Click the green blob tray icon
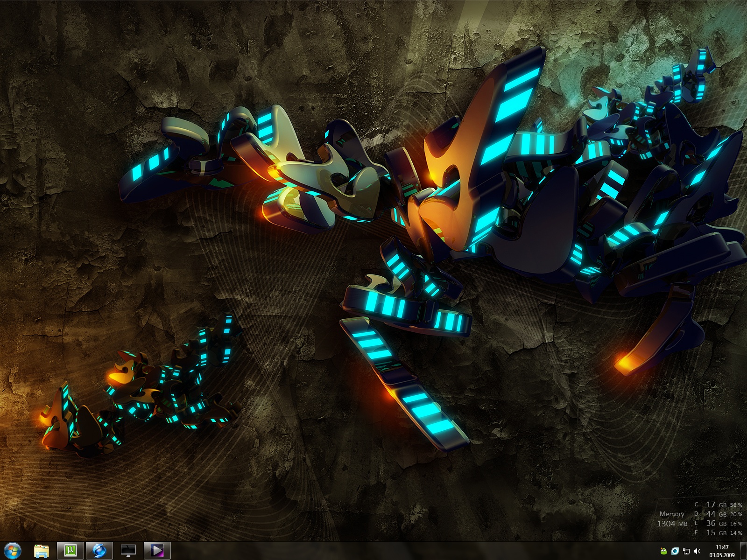 [x=664, y=552]
